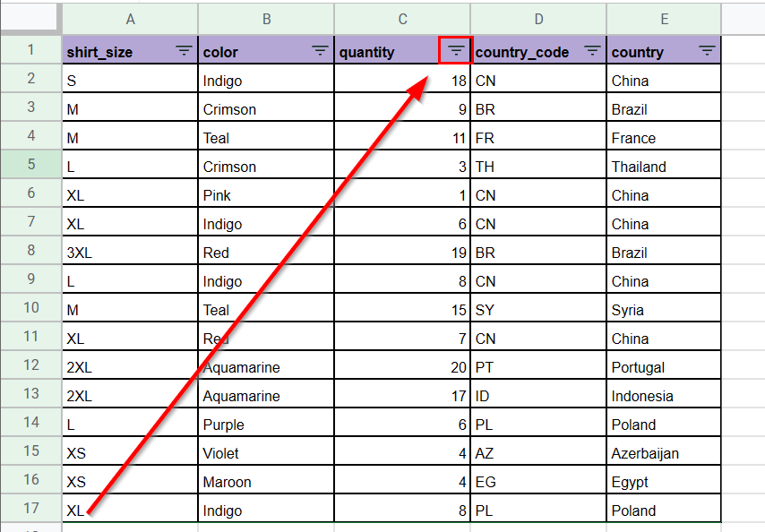The width and height of the screenshot is (765, 532).
Task: Click the PT country code cell
Action: (x=538, y=365)
